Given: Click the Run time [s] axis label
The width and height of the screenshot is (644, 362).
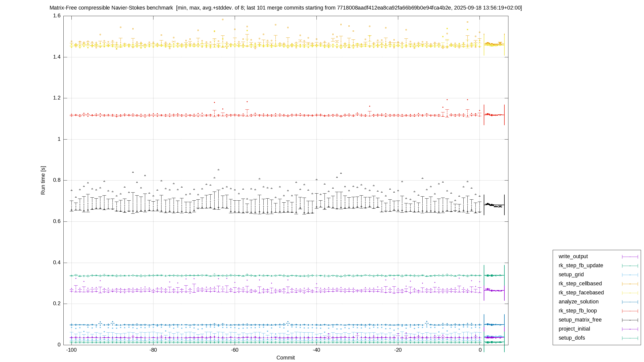Looking at the screenshot, I should pyautogui.click(x=43, y=180).
